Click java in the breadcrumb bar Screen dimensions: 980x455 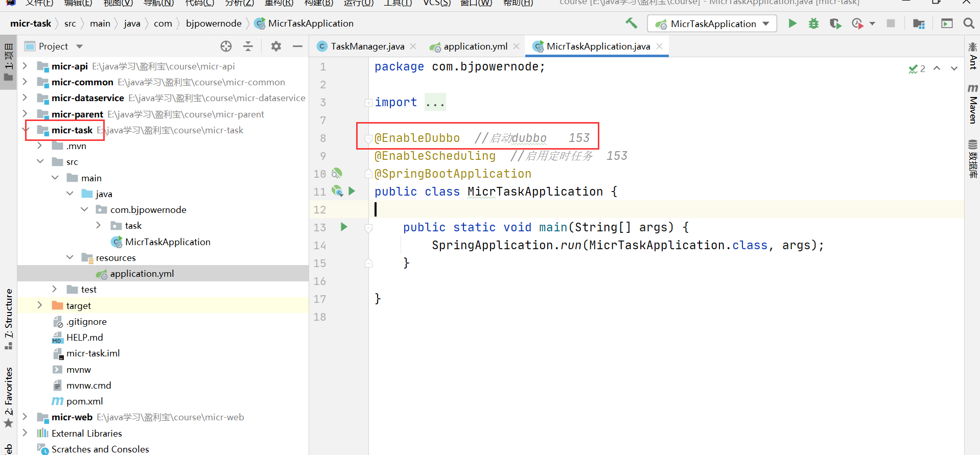click(x=132, y=23)
